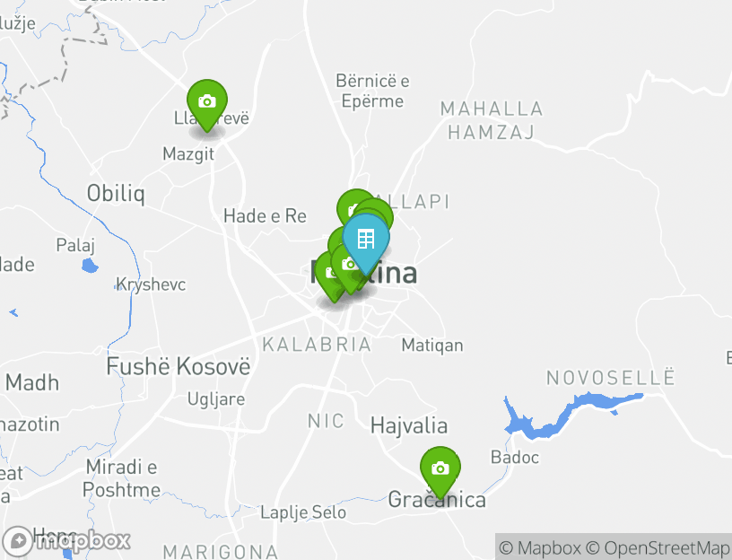732x560 pixels.
Task: Click the small blue pond near Palaj
Action: pyautogui.click(x=90, y=267)
